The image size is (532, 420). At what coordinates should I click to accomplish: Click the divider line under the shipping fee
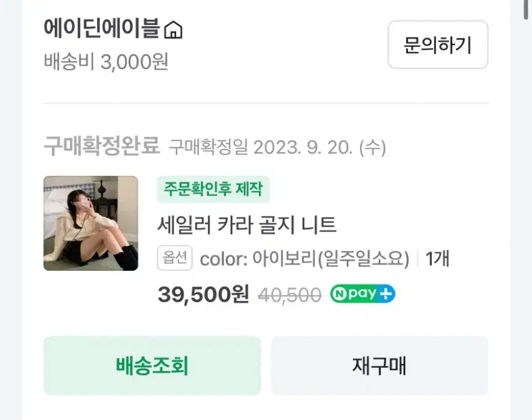coord(266,103)
